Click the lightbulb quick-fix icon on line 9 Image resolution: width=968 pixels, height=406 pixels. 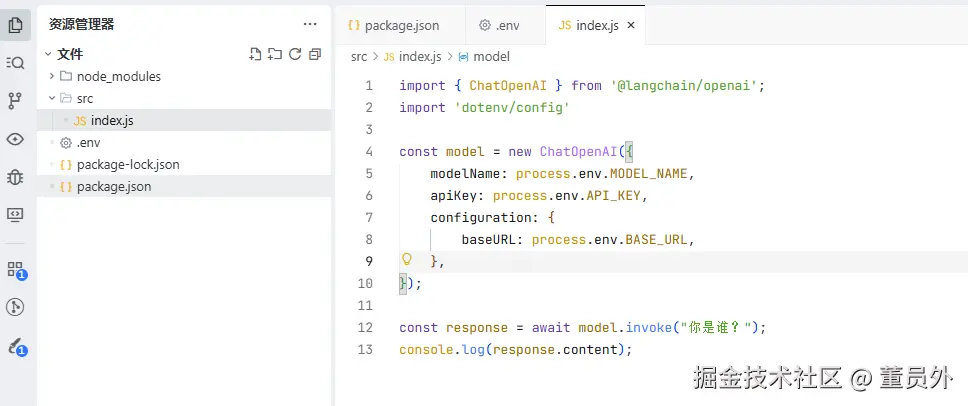coord(407,260)
